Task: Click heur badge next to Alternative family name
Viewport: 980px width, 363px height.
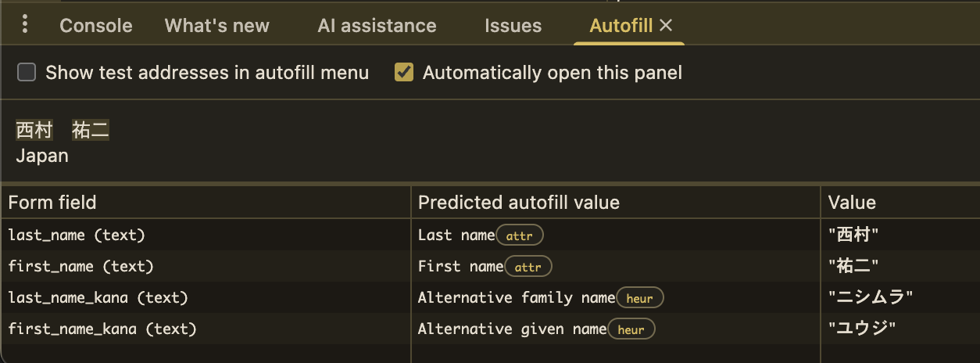Action: point(640,298)
